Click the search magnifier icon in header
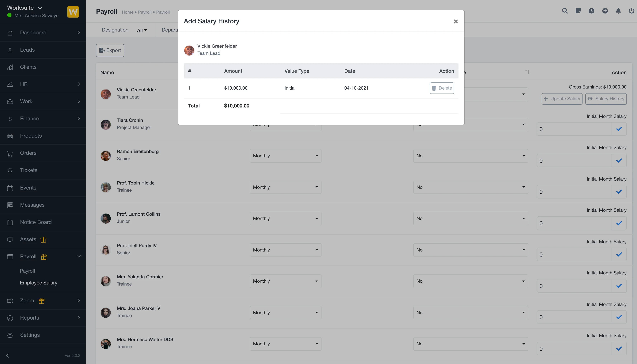The image size is (637, 364). (x=565, y=11)
